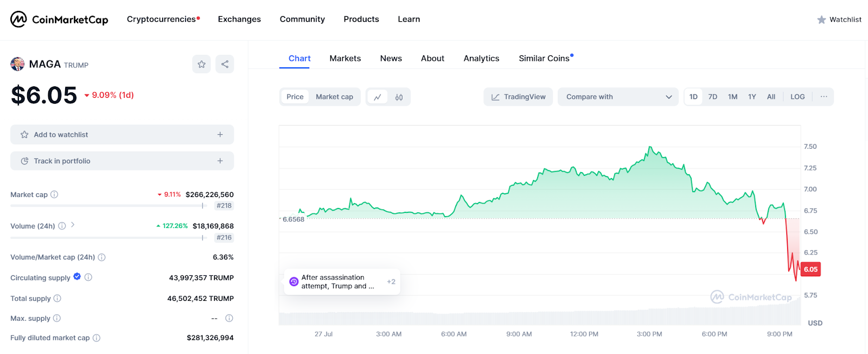The image size is (868, 354).
Task: Click the Circulating supply verified badge
Action: [77, 276]
